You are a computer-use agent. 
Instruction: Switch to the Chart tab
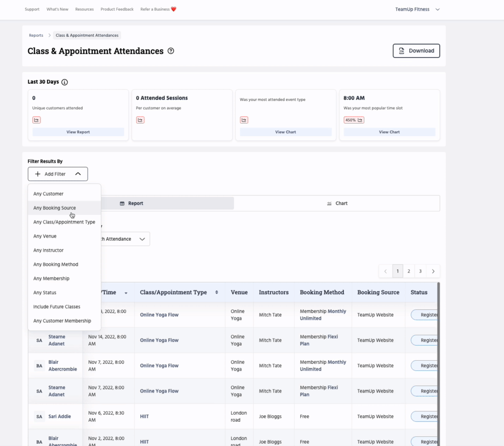(x=337, y=203)
